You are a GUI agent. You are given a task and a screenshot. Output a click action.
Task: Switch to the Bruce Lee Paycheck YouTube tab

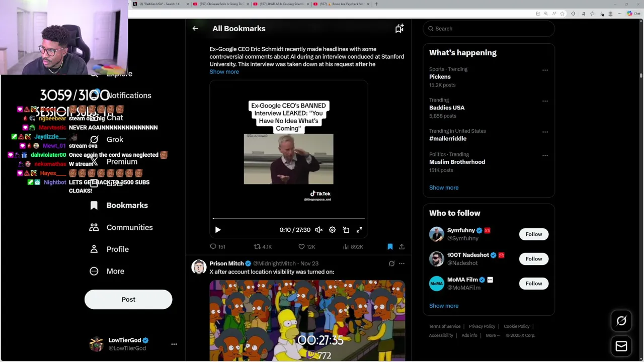341,4
